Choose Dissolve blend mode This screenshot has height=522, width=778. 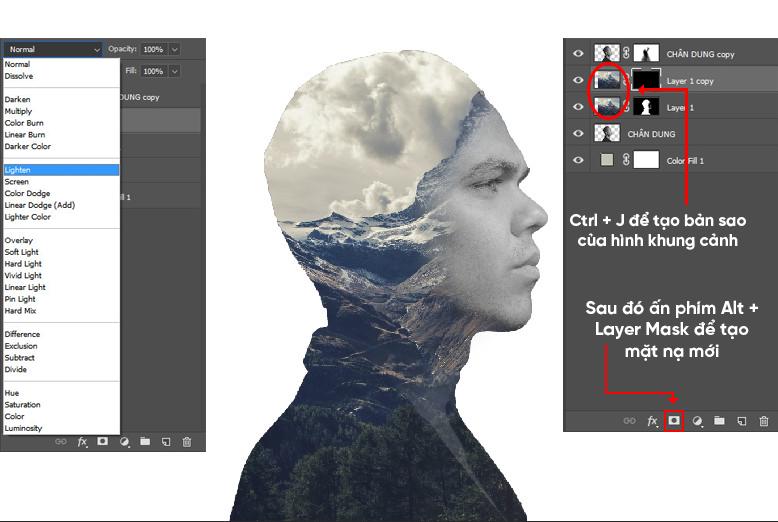[61, 76]
